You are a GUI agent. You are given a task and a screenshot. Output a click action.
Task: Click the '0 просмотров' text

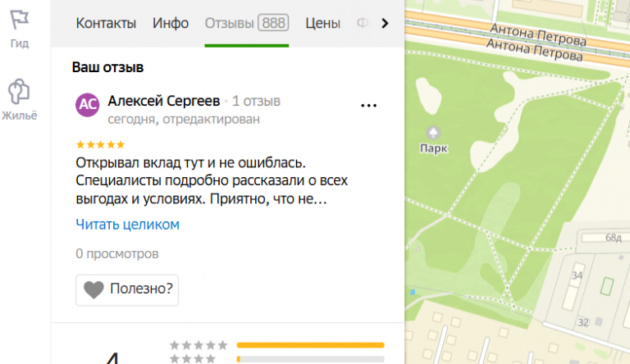(117, 254)
